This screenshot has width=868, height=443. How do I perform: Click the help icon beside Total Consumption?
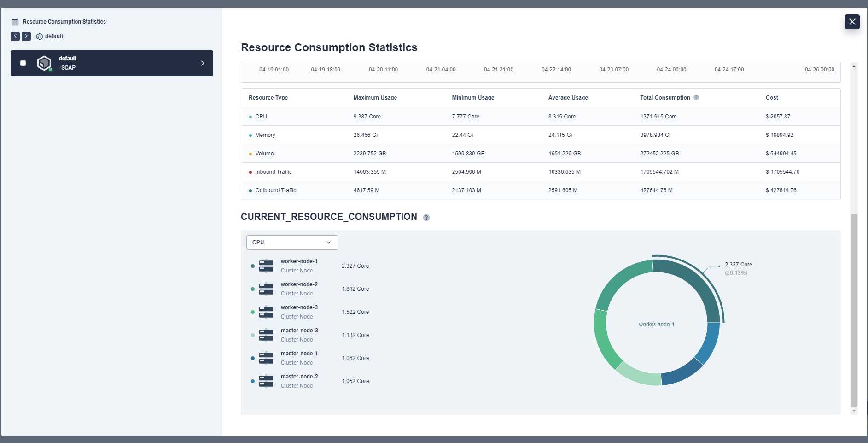[x=696, y=97]
